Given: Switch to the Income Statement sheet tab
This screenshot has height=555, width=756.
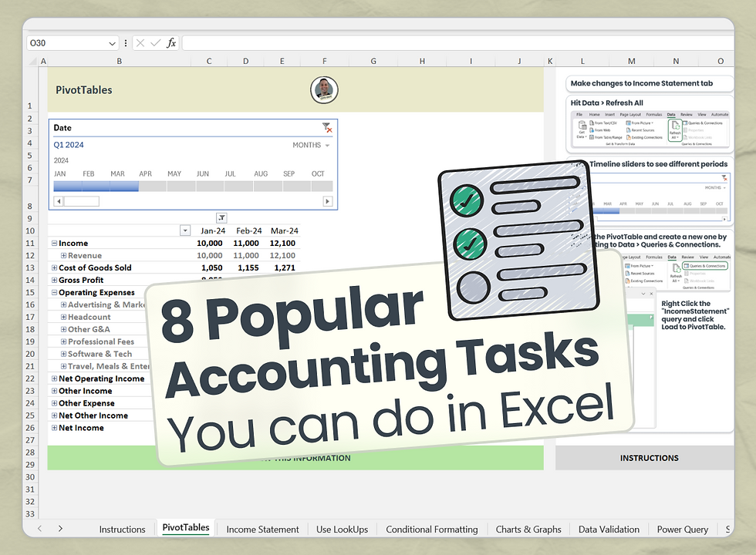Looking at the screenshot, I should [262, 530].
